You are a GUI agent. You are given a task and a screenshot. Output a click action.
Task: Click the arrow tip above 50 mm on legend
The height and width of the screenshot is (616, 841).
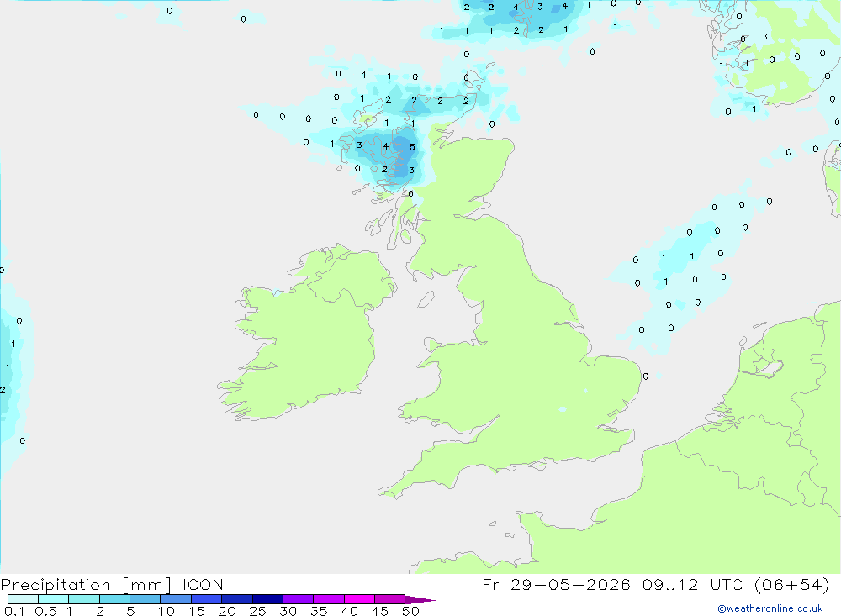coord(421,599)
